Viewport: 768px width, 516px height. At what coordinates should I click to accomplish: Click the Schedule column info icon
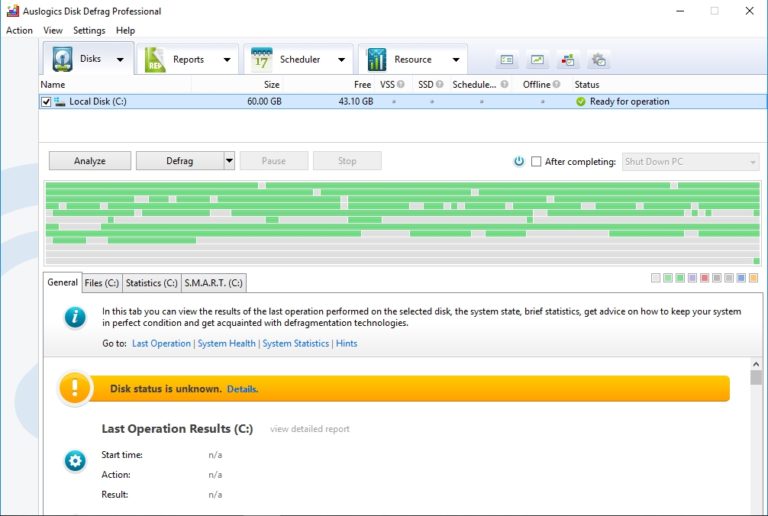tap(504, 84)
